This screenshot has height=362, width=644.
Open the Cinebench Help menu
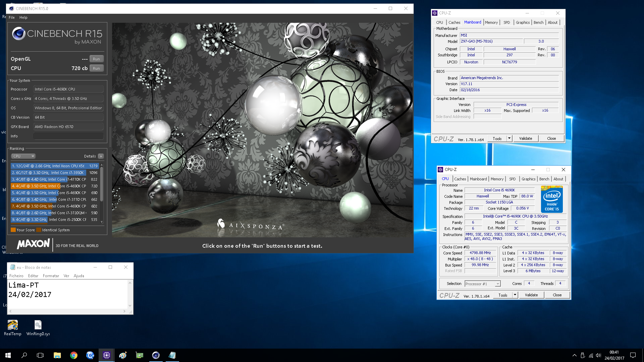click(23, 17)
